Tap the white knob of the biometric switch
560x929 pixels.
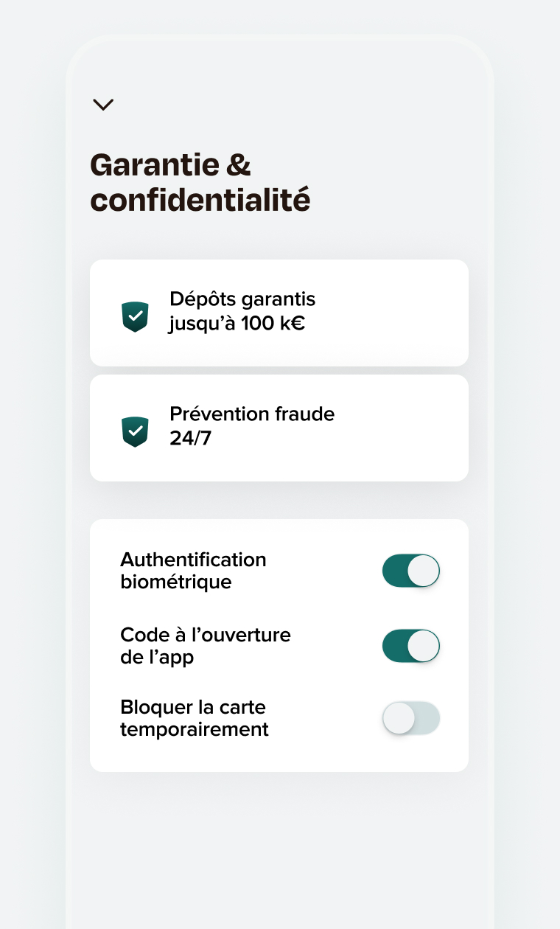tap(424, 571)
